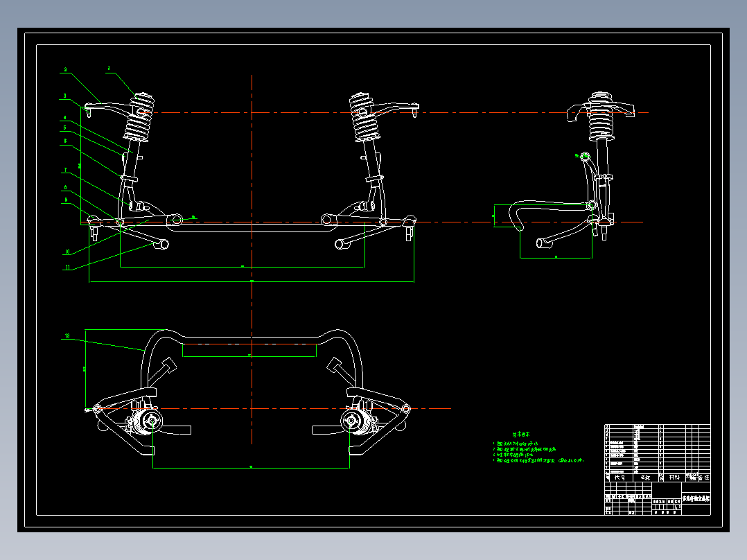
Task: Click part callout number 7
Action: (x=66, y=170)
